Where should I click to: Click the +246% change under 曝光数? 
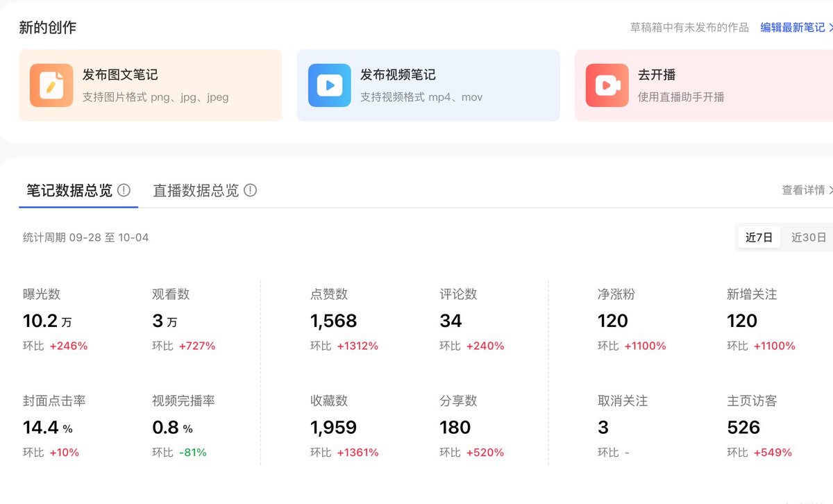point(69,346)
